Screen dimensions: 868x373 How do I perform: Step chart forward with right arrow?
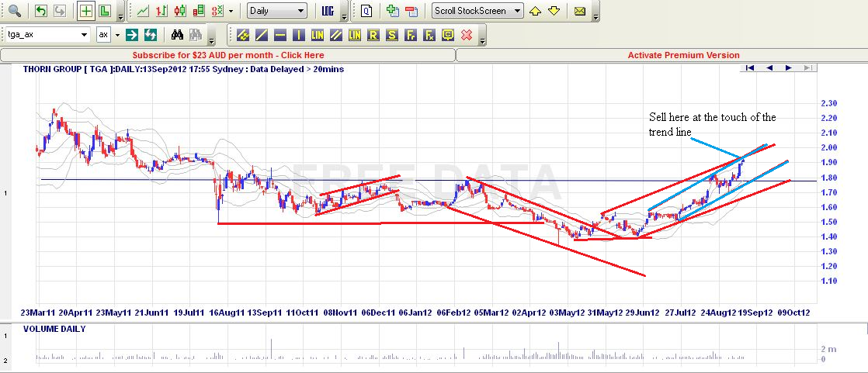coord(789,68)
